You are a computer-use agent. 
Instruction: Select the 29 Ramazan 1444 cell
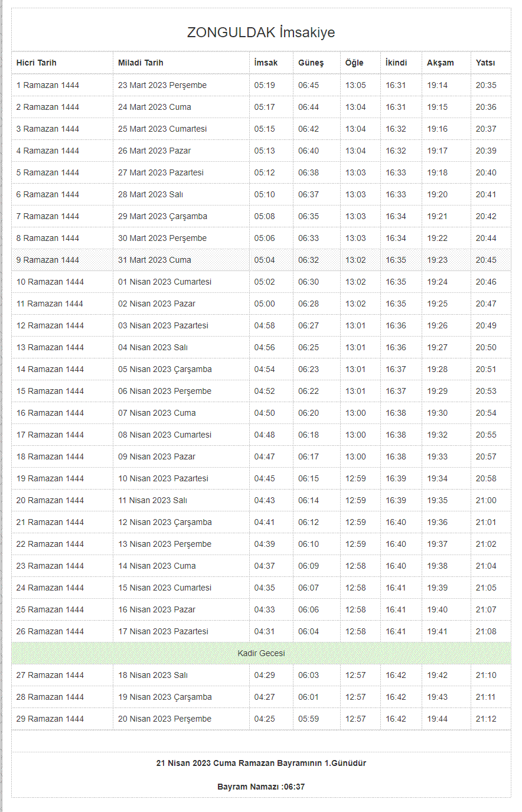(x=50, y=719)
